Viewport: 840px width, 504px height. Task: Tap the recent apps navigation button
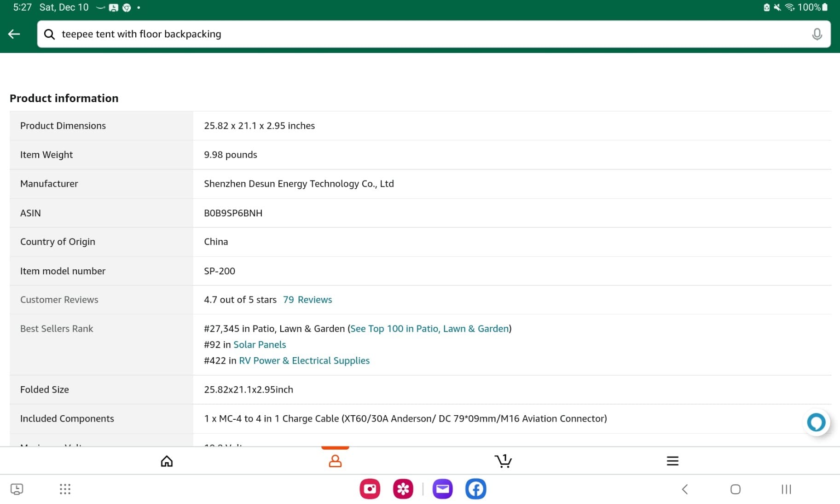[786, 489]
